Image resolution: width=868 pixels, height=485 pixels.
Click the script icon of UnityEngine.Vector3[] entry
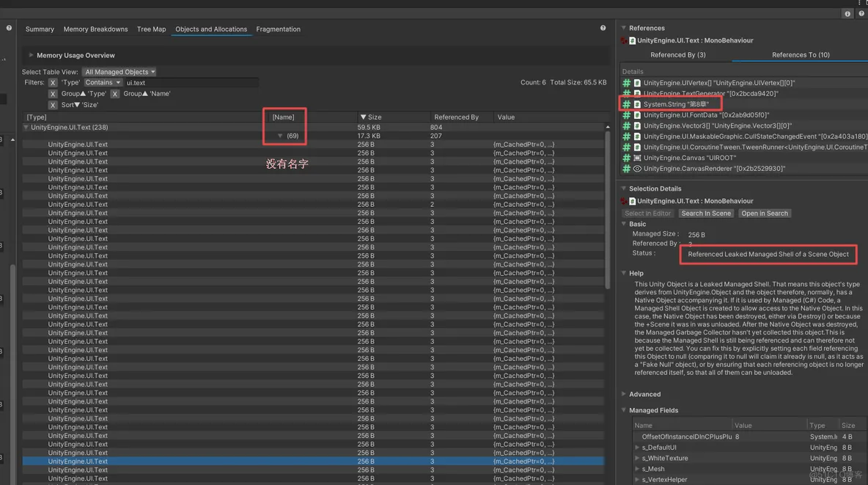point(637,125)
